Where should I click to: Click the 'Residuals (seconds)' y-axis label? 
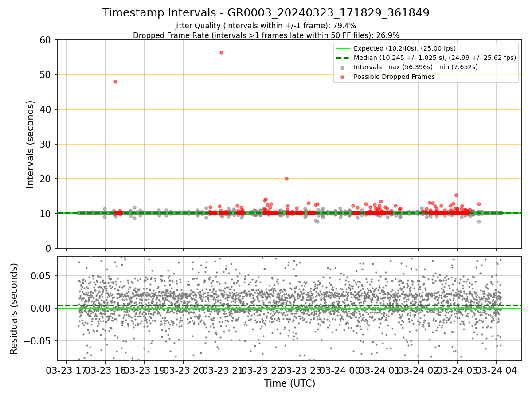[x=14, y=309]
